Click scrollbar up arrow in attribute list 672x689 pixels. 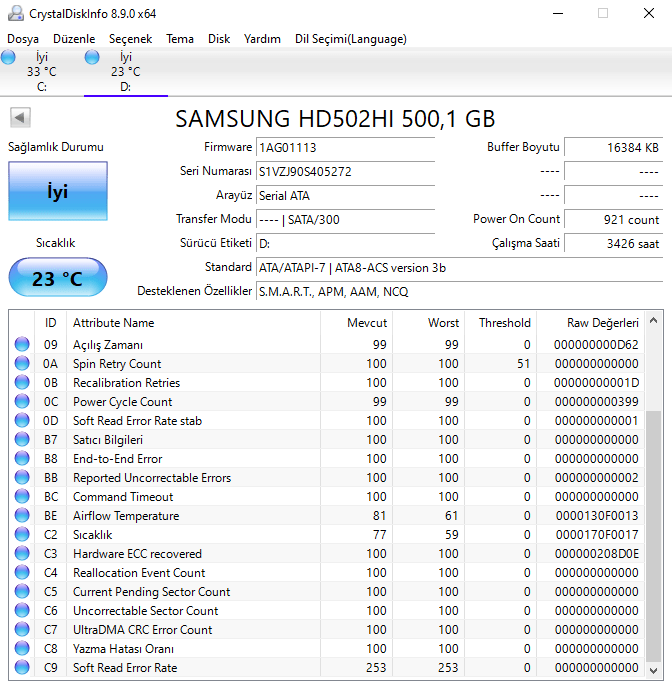click(x=653, y=321)
